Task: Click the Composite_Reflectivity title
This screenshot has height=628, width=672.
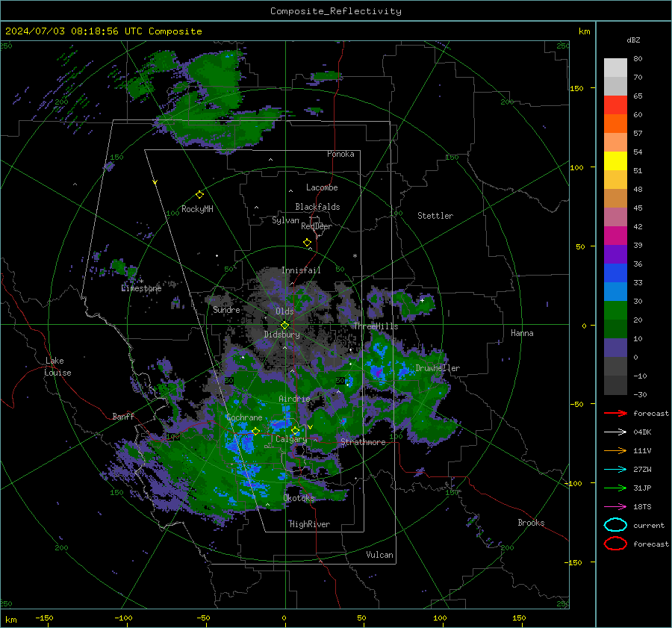Action: [336, 11]
